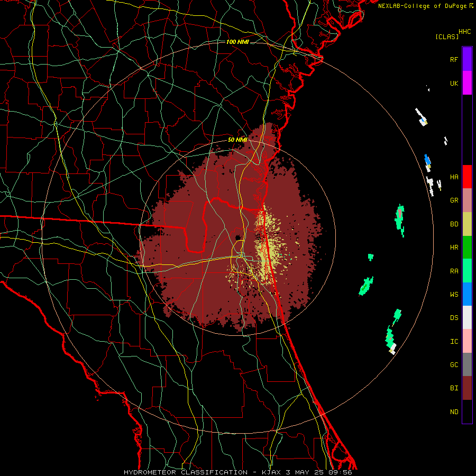Click the NEXLAB-College of DuPage title text
The image size is (476, 476).
(x=422, y=6)
